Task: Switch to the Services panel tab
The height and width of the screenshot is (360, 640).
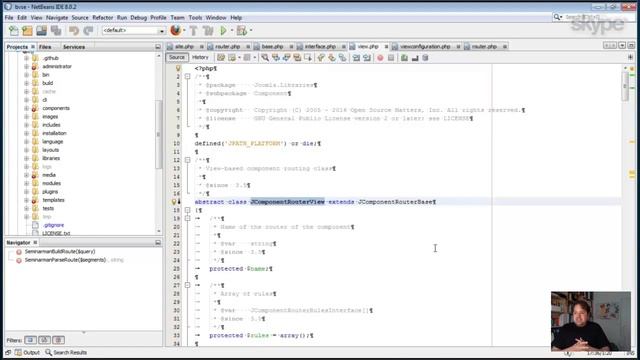Action: (74, 47)
